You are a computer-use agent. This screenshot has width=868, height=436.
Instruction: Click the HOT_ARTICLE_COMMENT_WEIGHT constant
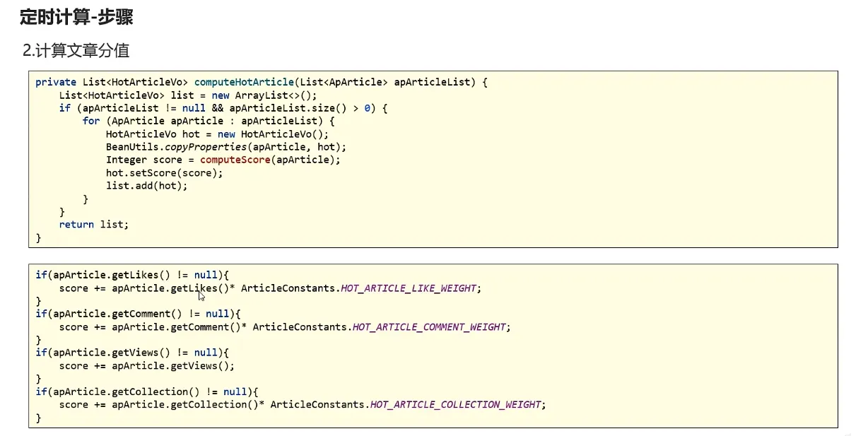point(430,327)
